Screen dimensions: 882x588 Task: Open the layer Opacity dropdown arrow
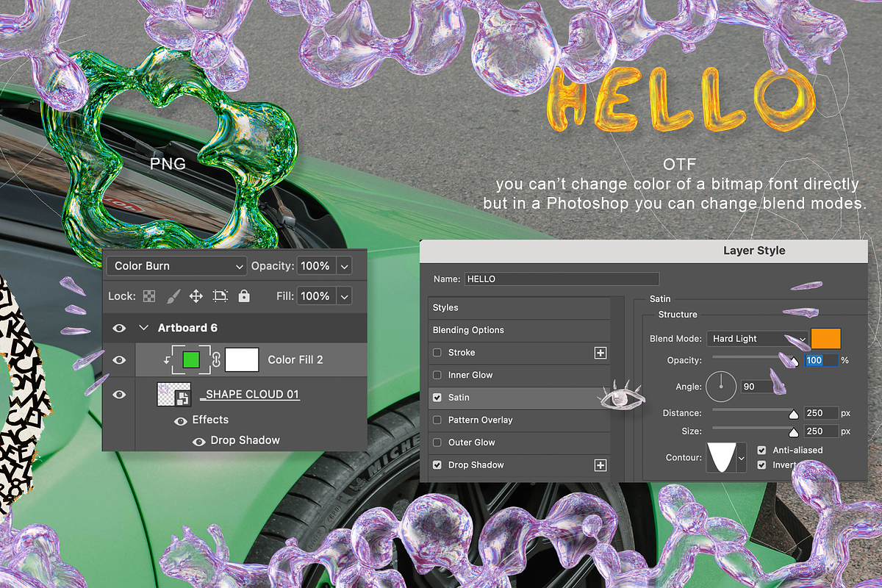[344, 266]
